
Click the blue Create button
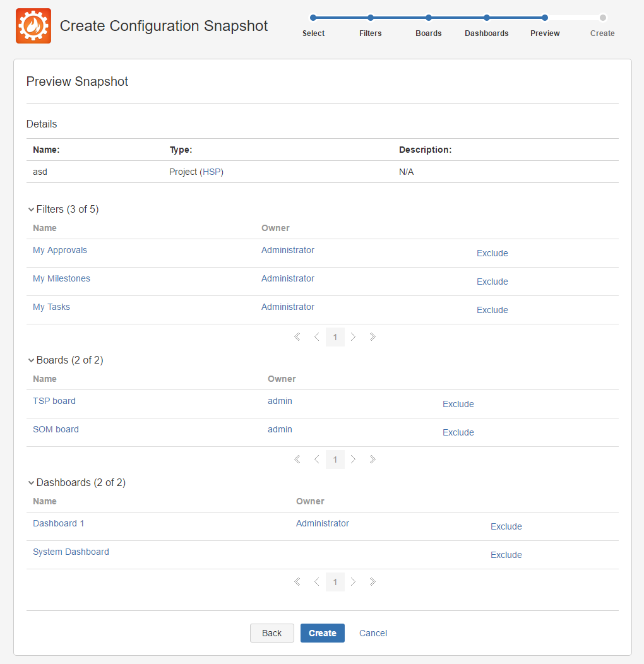coord(323,633)
